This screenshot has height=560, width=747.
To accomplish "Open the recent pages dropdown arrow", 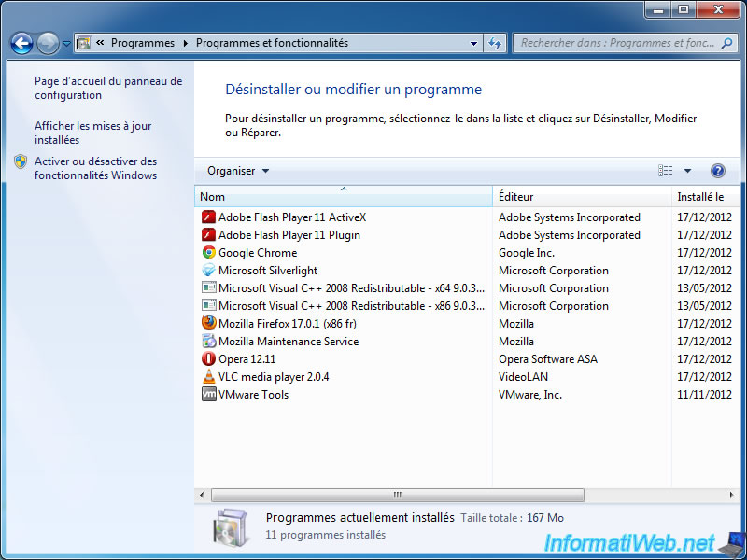I will click(66, 43).
